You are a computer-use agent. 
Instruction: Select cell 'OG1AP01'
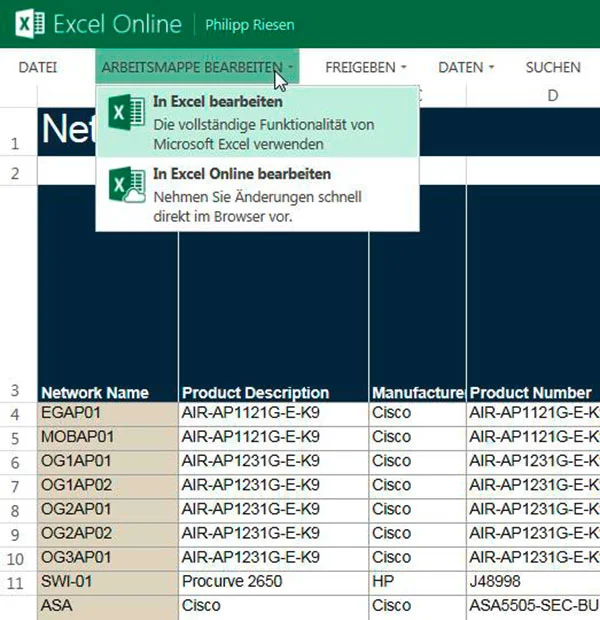click(x=108, y=462)
